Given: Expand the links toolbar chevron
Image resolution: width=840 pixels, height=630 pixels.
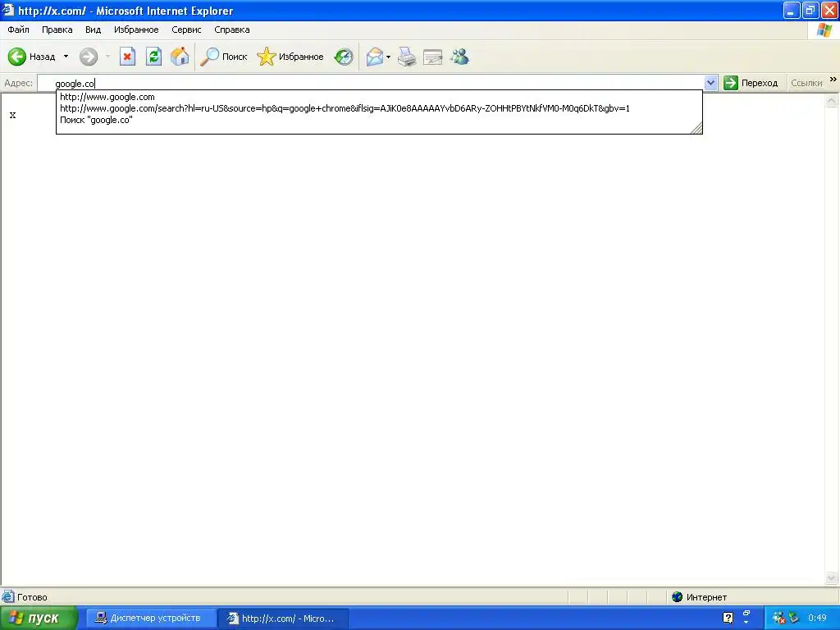Looking at the screenshot, I should (x=833, y=80).
